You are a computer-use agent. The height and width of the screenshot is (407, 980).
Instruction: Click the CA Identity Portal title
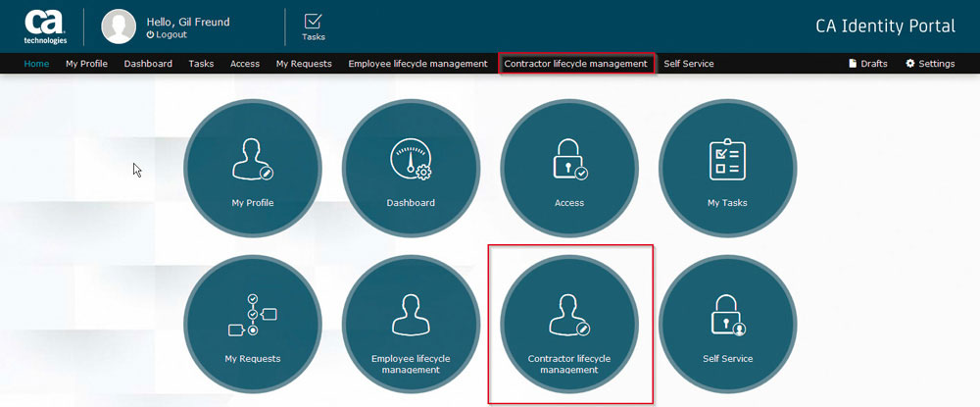click(886, 26)
